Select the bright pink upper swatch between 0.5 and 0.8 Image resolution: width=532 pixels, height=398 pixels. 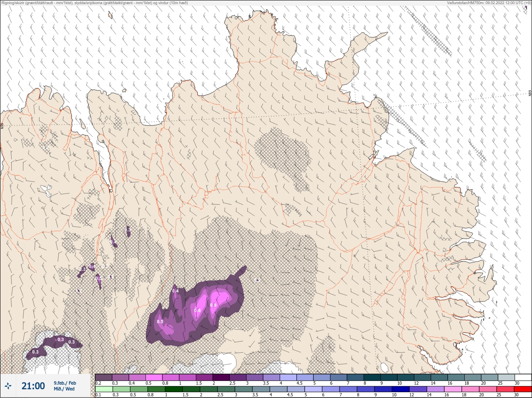[x=154, y=377]
